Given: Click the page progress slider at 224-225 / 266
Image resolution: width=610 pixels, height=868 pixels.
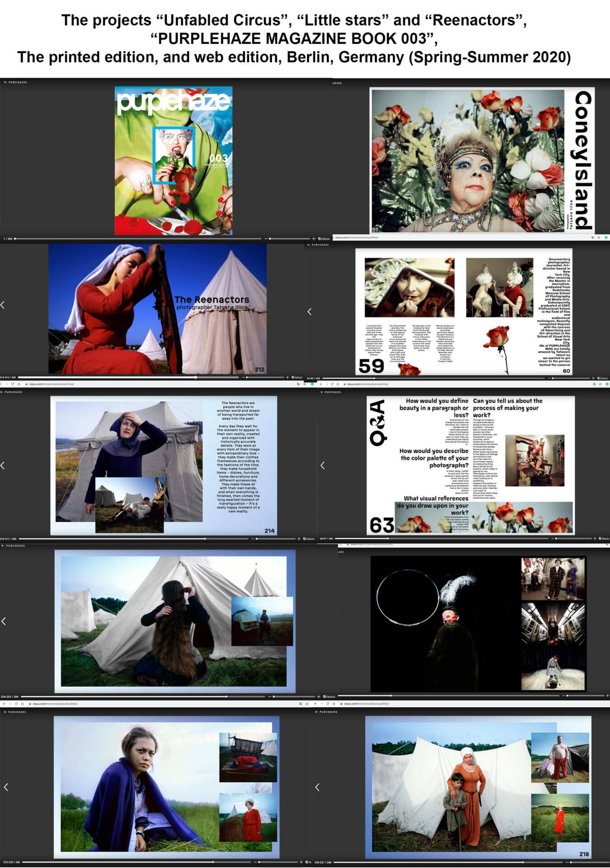Looking at the screenshot, I should (143, 696).
